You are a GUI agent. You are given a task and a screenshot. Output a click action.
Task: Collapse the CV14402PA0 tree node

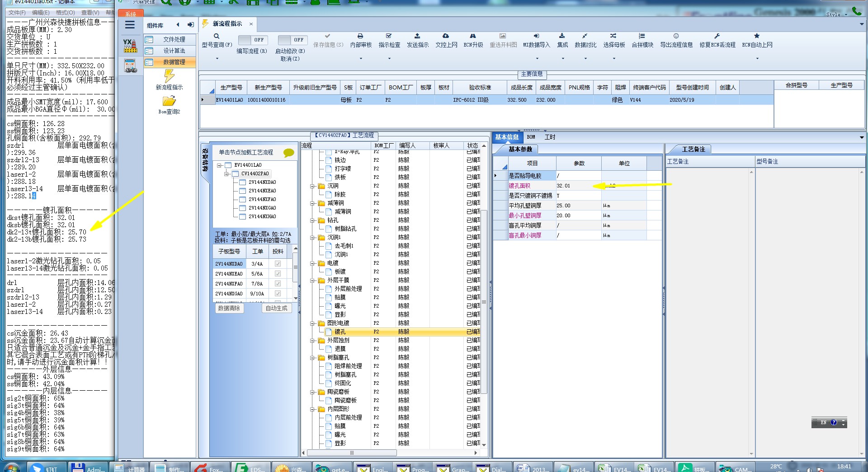(226, 174)
